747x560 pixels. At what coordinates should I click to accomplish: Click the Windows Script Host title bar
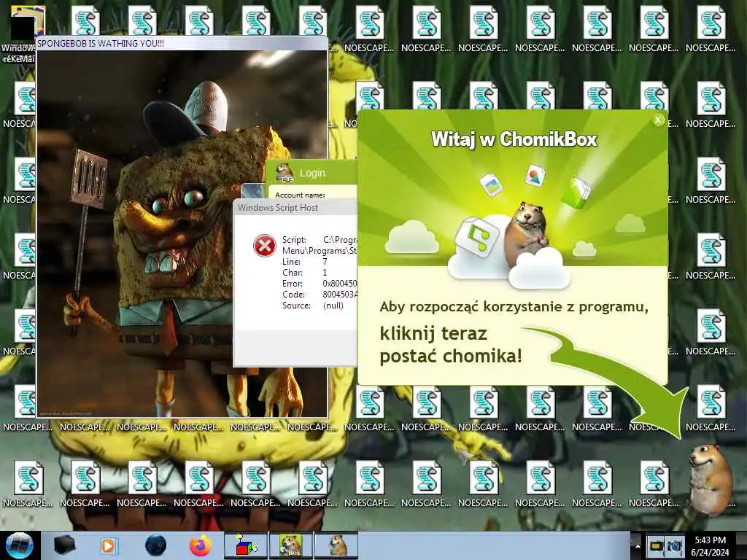[295, 208]
